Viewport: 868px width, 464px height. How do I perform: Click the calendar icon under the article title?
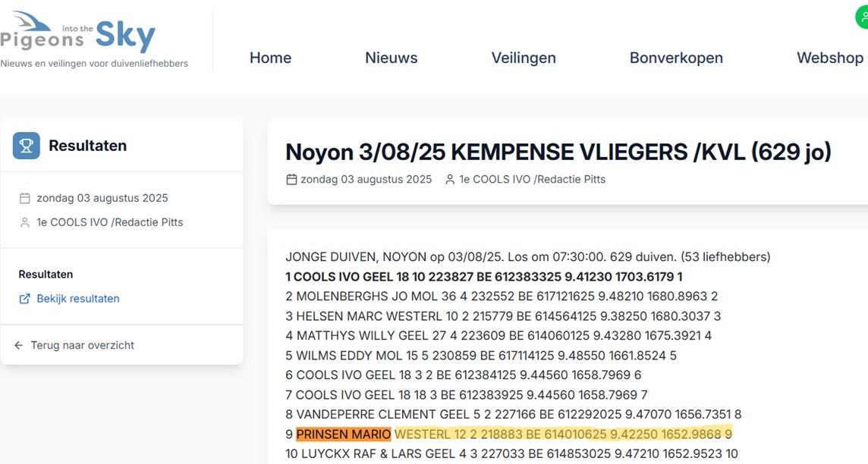coord(290,179)
